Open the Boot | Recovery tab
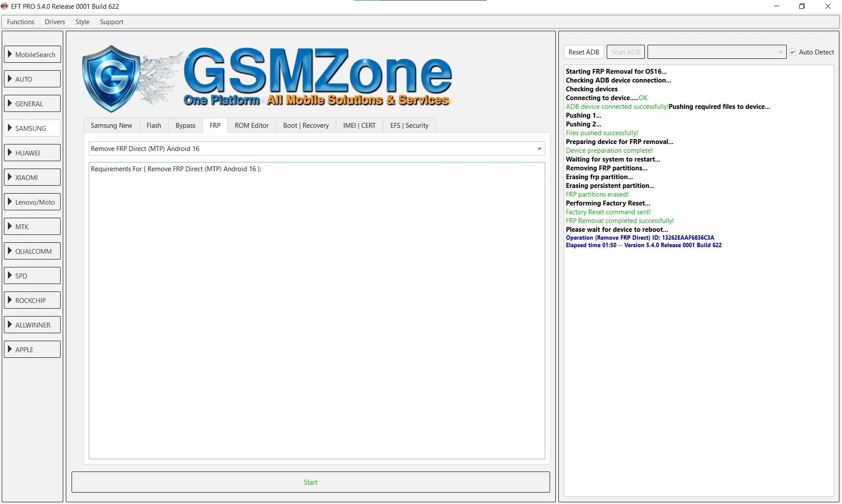Viewport: 842px width, 504px height. (x=306, y=126)
